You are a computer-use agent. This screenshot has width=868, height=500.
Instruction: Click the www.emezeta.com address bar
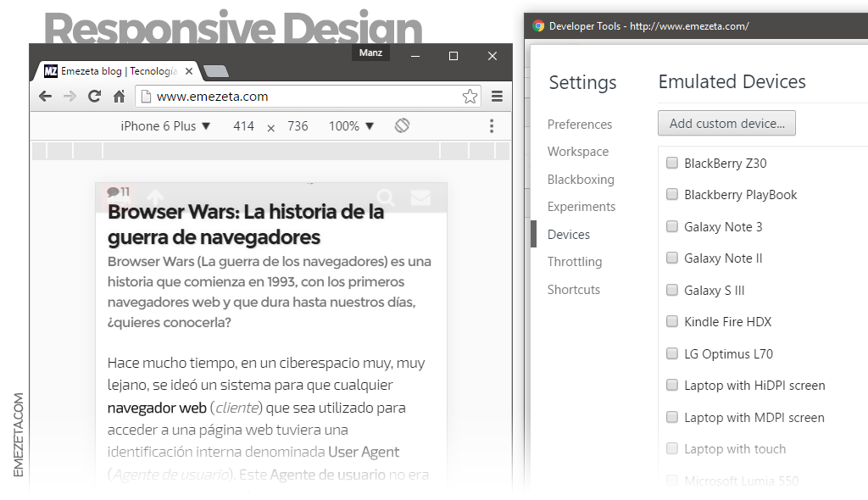[x=308, y=97]
